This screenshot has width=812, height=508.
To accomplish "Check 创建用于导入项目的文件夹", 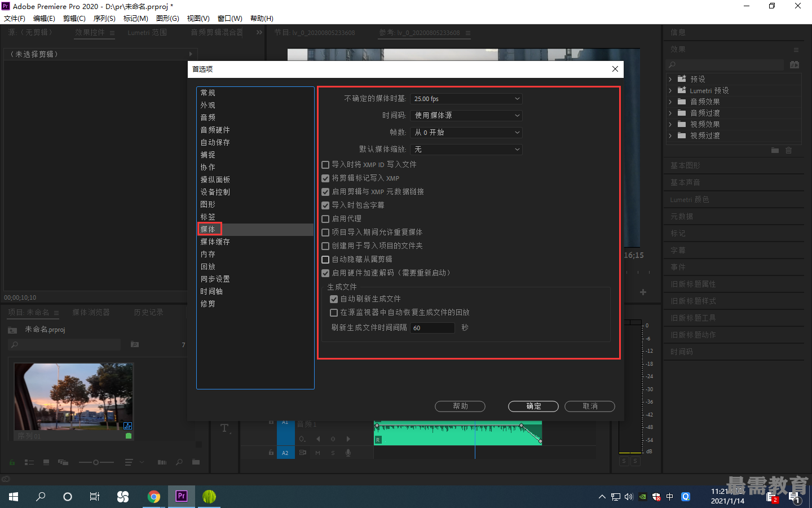I will tap(325, 246).
